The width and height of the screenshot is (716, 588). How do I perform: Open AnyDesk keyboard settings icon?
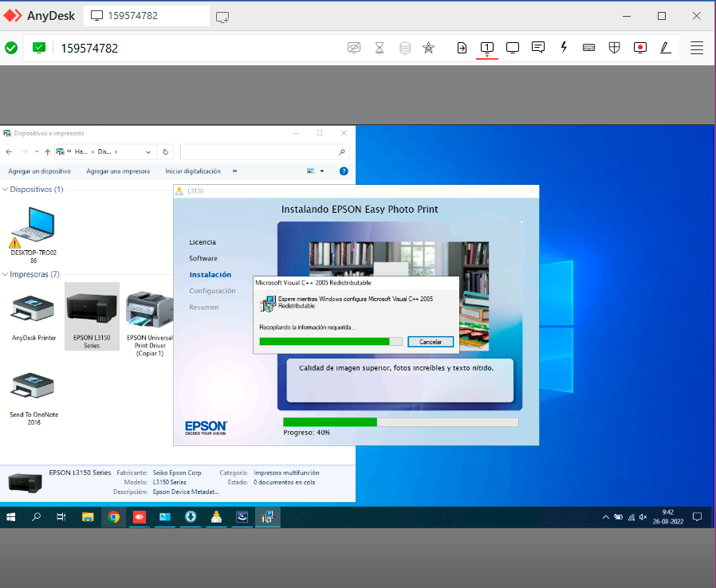589,48
